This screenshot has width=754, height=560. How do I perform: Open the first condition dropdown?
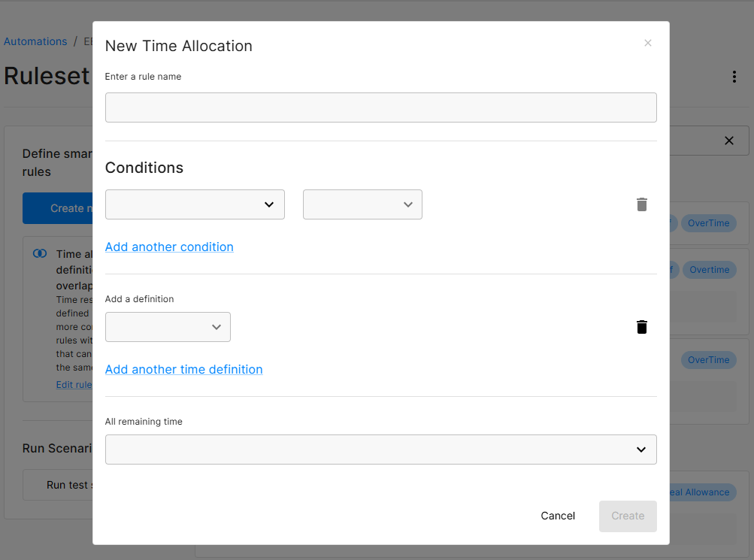point(195,204)
